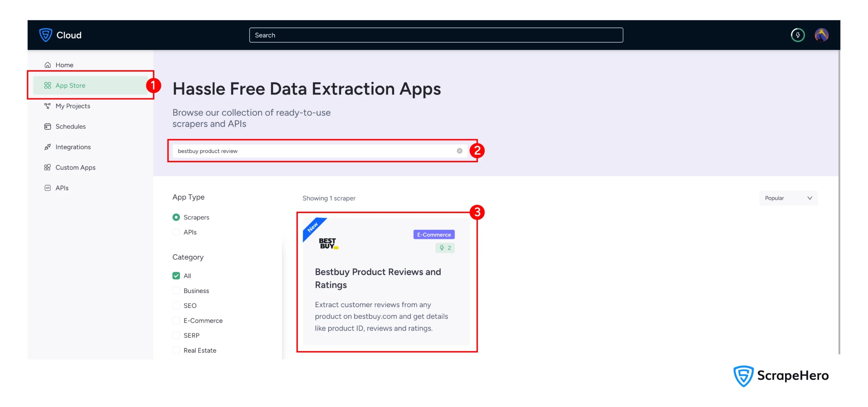Select the APIs radio button under App Type
Screen dimensions: 868x407
(x=176, y=232)
